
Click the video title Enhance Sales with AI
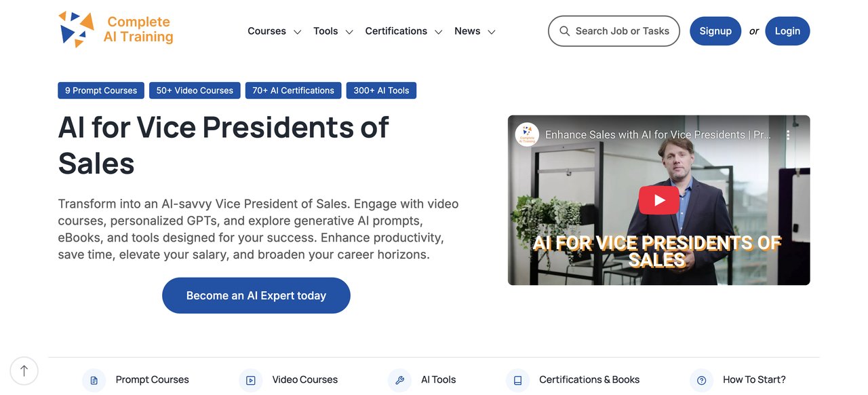[658, 135]
